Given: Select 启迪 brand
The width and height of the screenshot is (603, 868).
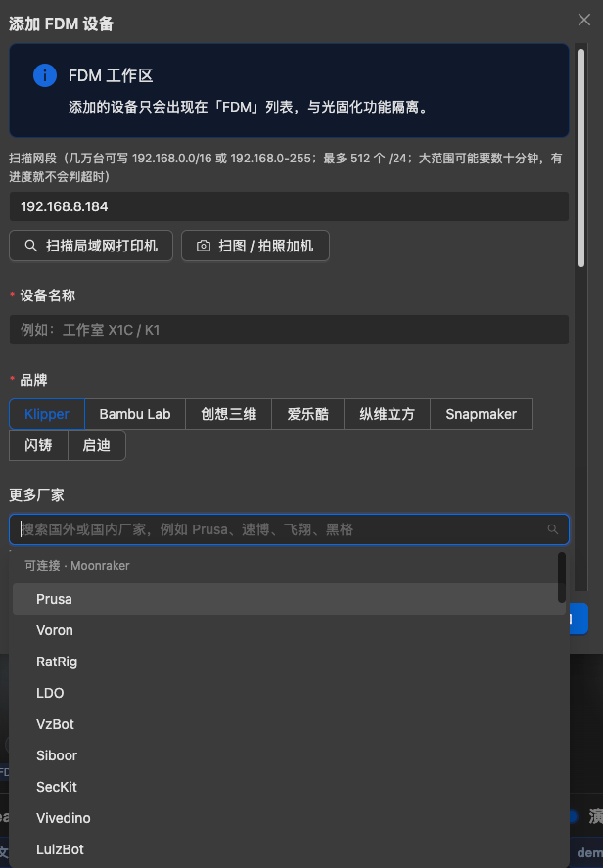Looking at the screenshot, I should (x=97, y=445).
